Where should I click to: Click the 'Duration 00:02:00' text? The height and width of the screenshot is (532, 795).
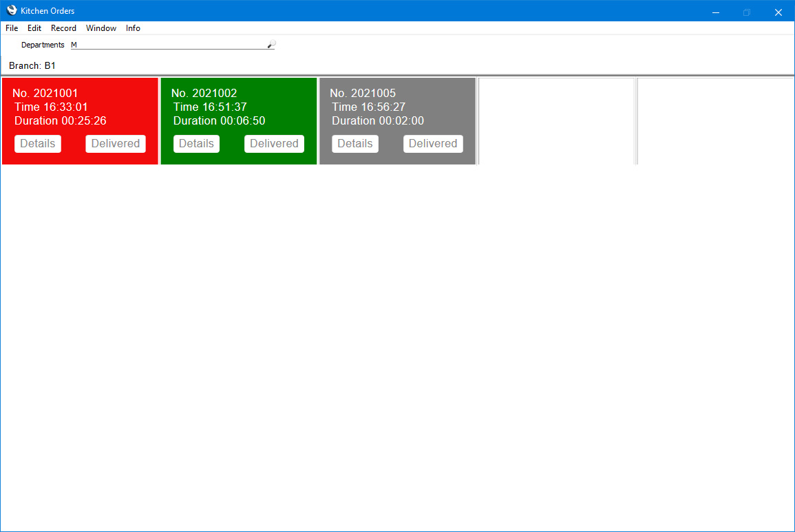coord(378,120)
